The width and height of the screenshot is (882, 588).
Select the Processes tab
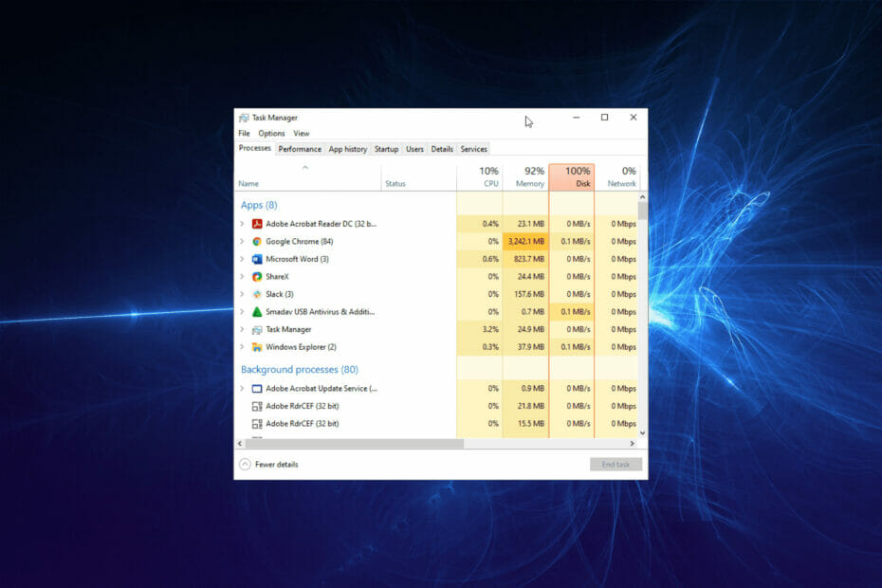[255, 148]
